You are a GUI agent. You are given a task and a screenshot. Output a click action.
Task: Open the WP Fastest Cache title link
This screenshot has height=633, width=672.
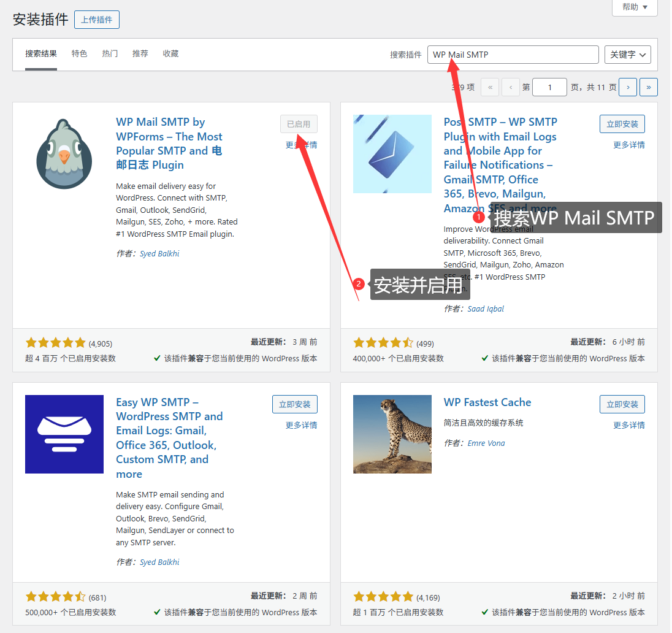pyautogui.click(x=487, y=402)
